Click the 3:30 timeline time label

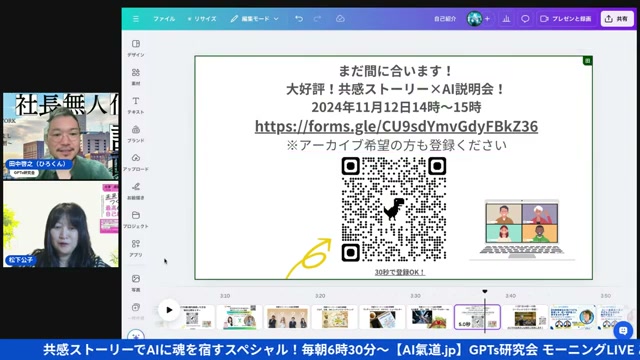pyautogui.click(x=415, y=296)
